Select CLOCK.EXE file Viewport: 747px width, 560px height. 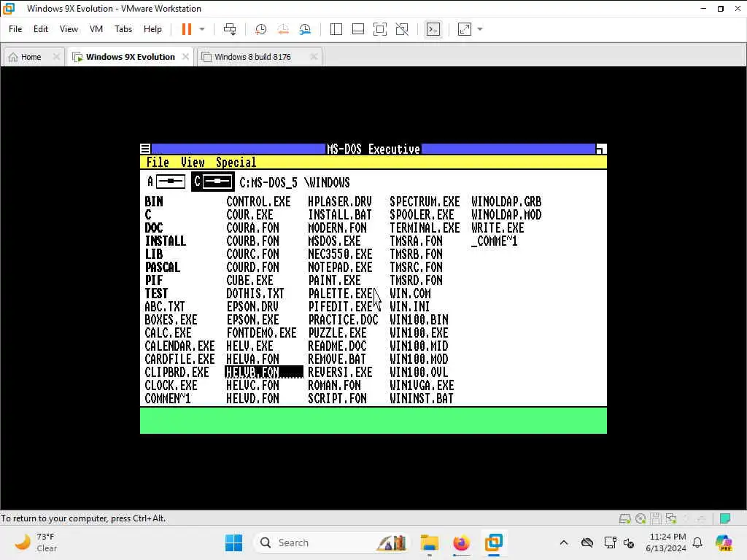click(171, 385)
